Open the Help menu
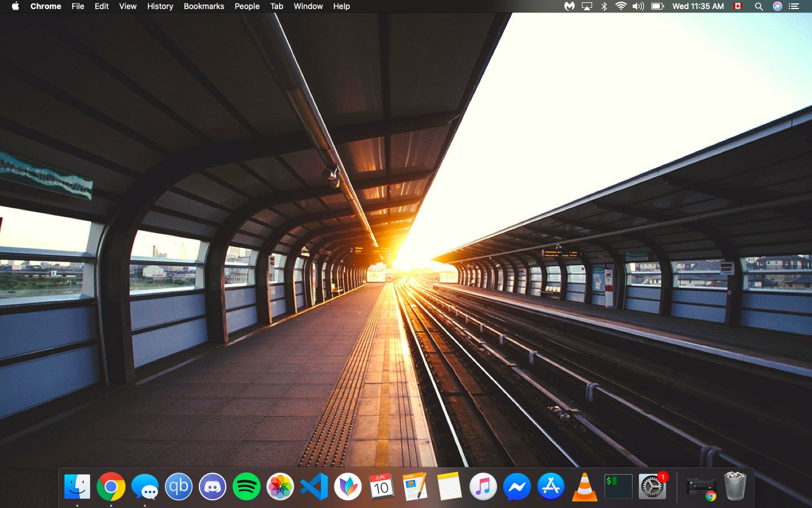The image size is (812, 508). pos(341,6)
